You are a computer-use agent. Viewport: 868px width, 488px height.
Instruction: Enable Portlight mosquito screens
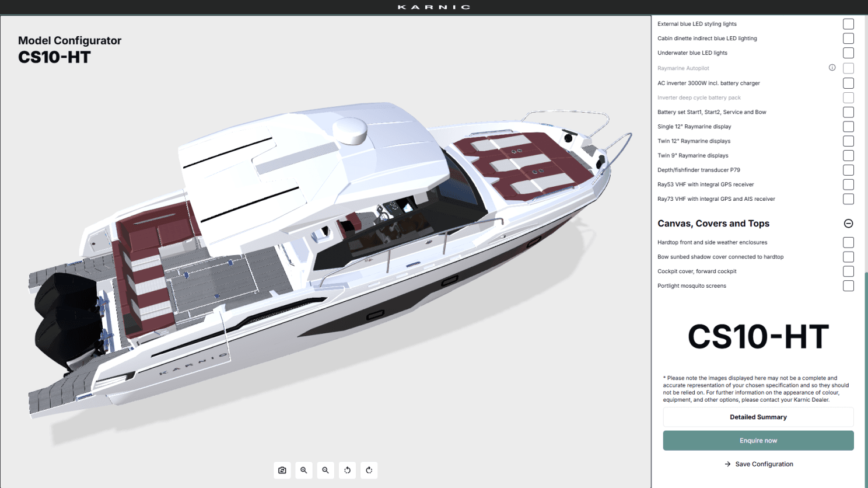coord(848,285)
